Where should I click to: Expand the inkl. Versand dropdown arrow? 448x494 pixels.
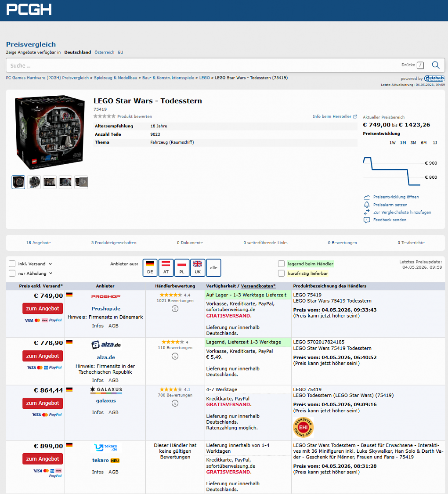[x=51, y=264]
